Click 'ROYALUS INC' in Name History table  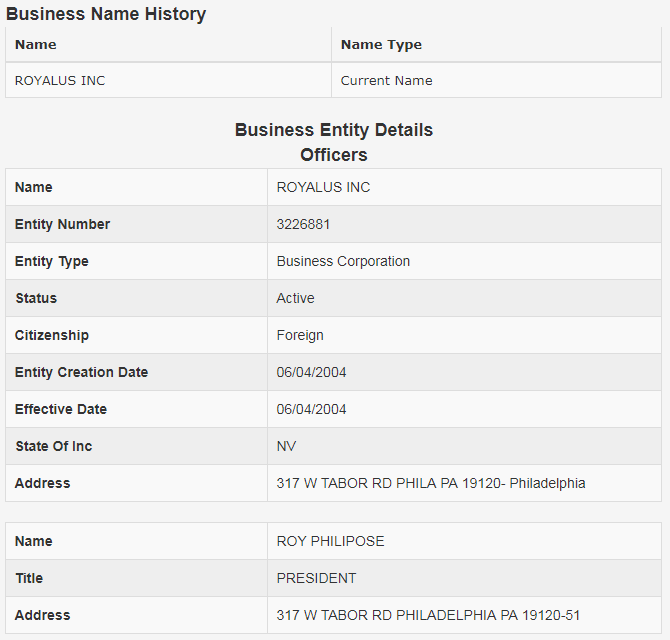(x=60, y=80)
